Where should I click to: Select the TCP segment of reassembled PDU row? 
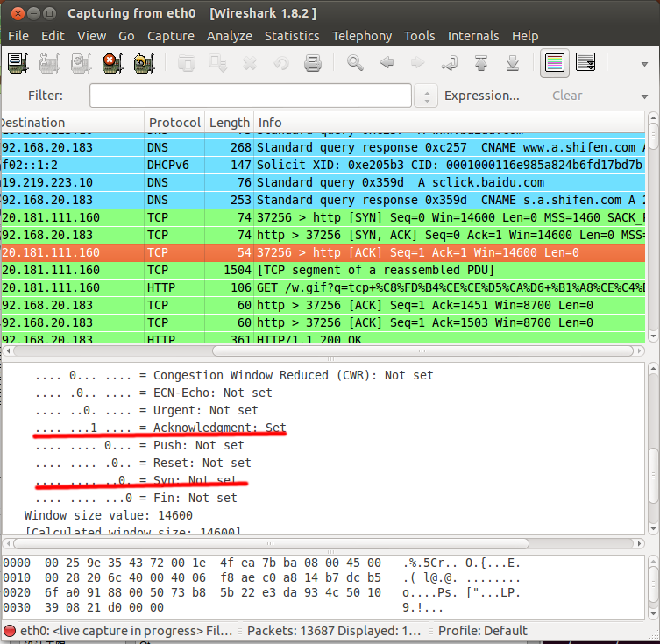tap(323, 270)
